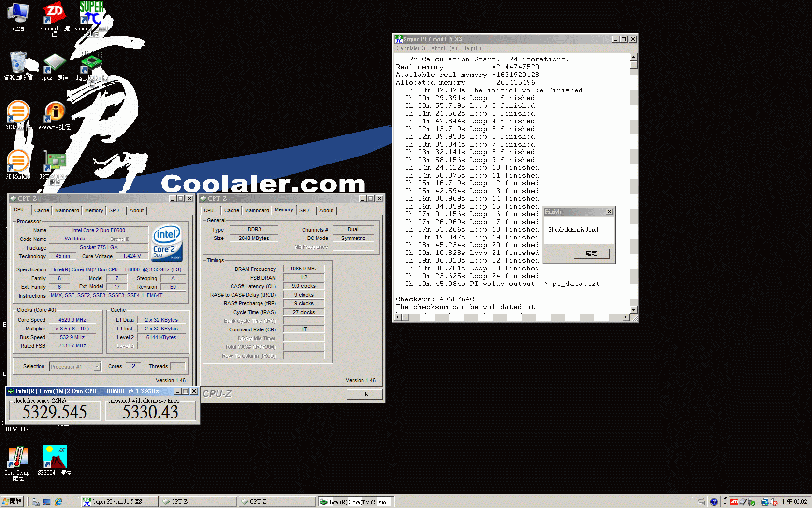812x508 pixels.
Task: Click the muted volume tray icon
Action: 774,502
